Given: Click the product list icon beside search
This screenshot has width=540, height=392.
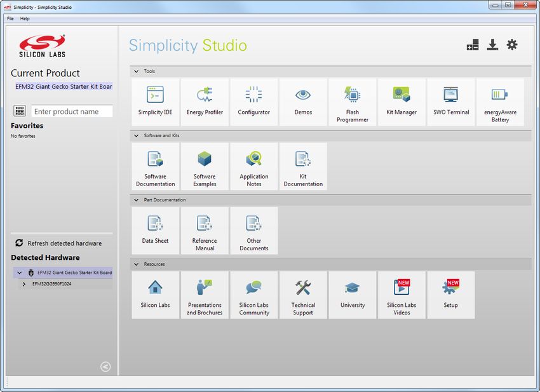Looking at the screenshot, I should point(20,111).
